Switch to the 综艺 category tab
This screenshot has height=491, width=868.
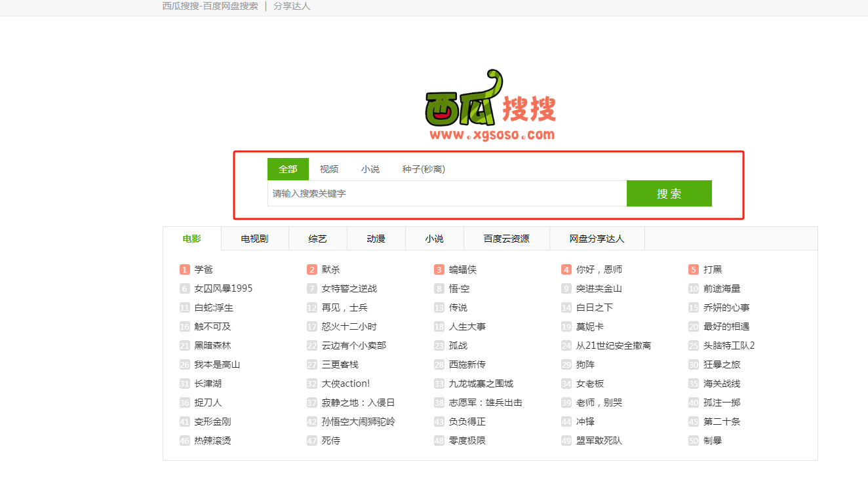317,239
